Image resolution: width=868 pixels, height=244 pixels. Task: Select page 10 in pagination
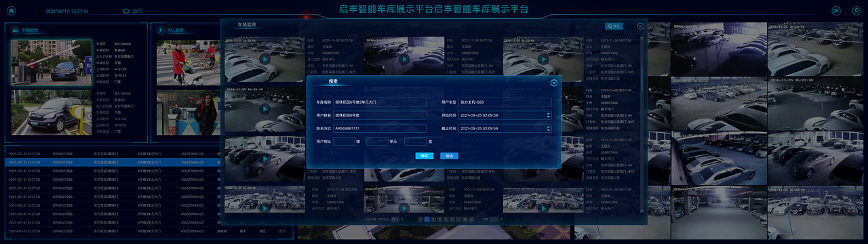465,220
